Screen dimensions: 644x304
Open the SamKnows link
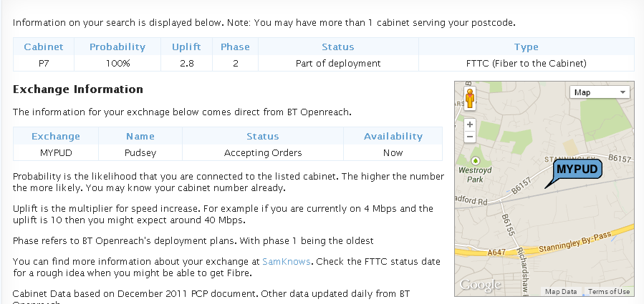tap(287, 261)
